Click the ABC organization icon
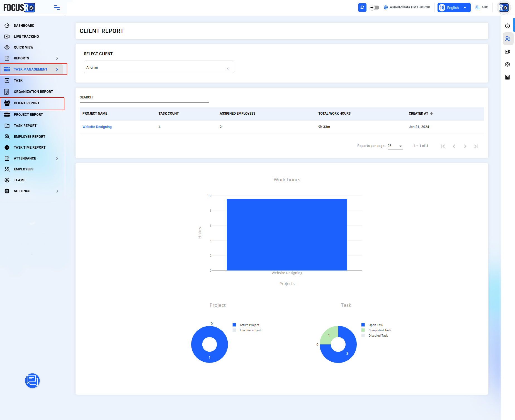The height and width of the screenshot is (420, 515). (477, 8)
